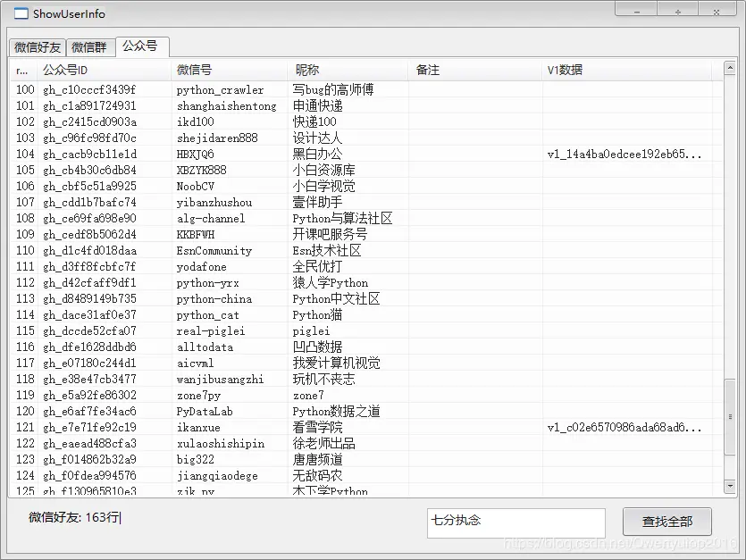Select the V1 data v1_c02e6570986ada68ad6...
Viewport: 746px width, 560px height.
pyautogui.click(x=624, y=427)
